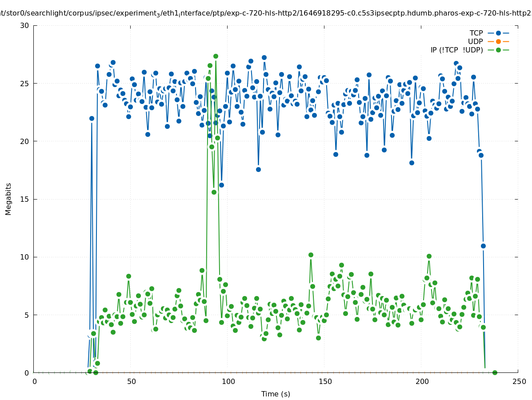Select the IP (!TCP !UDP) legend label

456,50
